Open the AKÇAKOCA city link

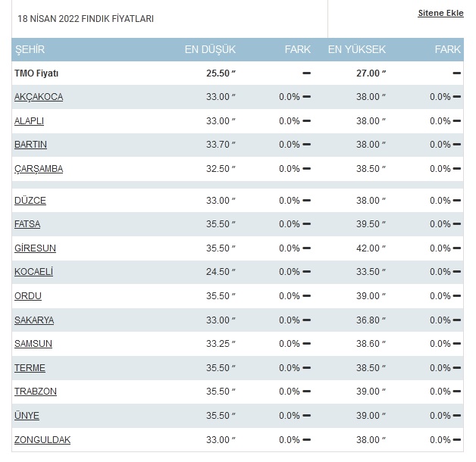(x=39, y=97)
